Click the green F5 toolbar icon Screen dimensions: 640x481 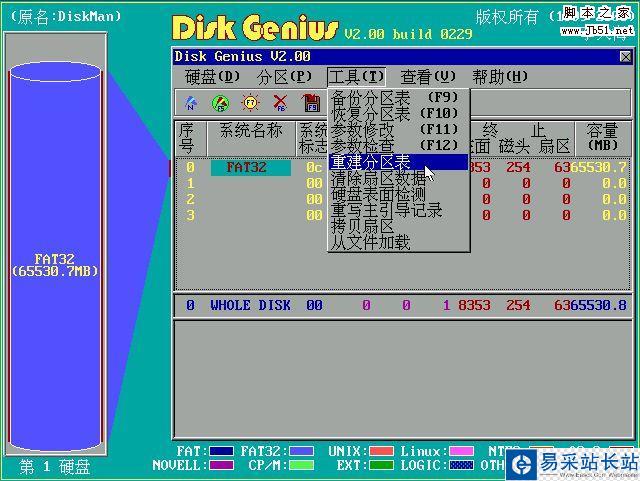coord(220,103)
